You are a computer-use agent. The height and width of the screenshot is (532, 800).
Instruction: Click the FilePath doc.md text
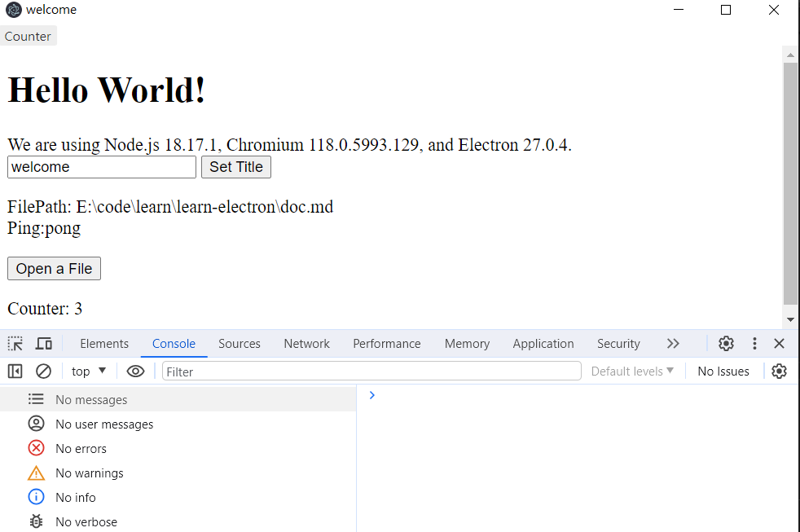click(170, 207)
